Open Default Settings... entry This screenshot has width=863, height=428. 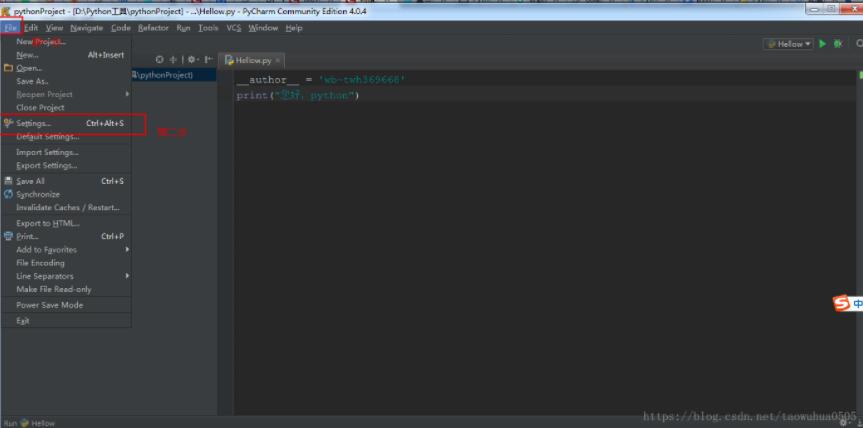click(x=66, y=136)
